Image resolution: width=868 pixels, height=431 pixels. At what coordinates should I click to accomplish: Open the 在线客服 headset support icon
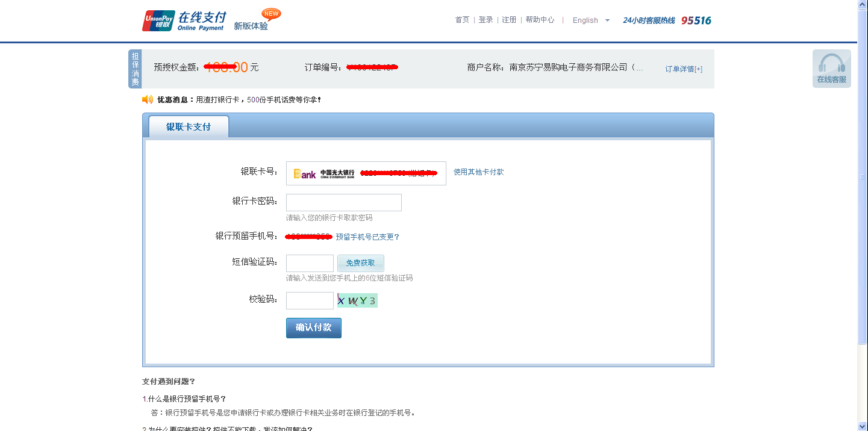[x=831, y=68]
